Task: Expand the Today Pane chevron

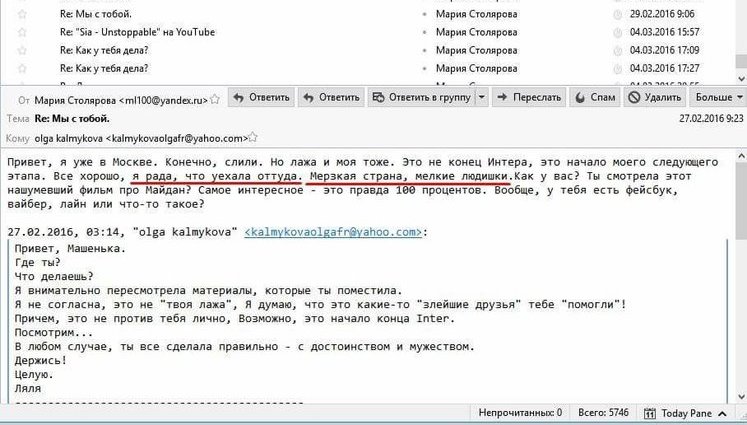Action: pos(722,414)
